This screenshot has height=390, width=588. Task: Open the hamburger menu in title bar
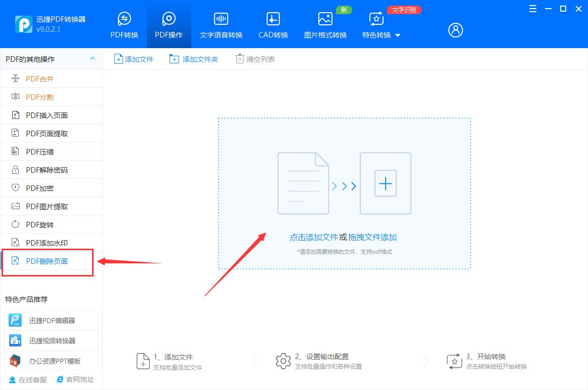click(532, 9)
